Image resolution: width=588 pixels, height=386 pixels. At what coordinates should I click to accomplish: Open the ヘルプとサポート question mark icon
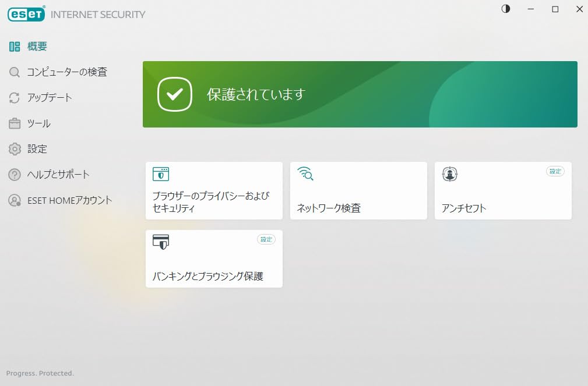[15, 175]
